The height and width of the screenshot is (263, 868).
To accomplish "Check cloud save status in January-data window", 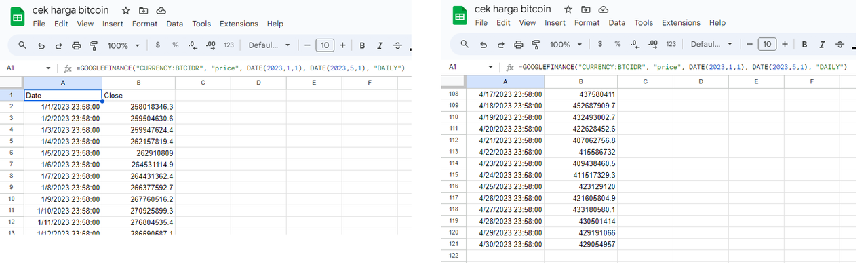I will click(161, 11).
